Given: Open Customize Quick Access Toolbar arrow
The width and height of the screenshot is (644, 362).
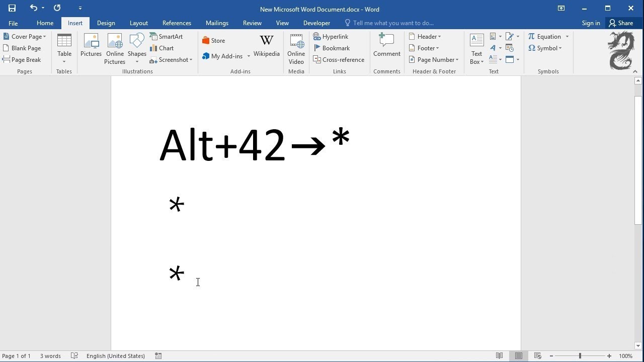Looking at the screenshot, I should click(80, 8).
